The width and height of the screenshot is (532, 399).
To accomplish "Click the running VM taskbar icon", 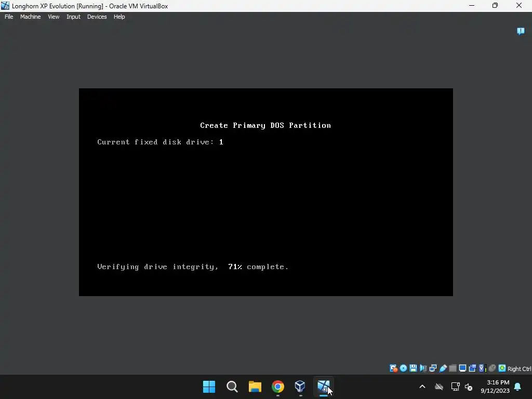I will (x=323, y=387).
